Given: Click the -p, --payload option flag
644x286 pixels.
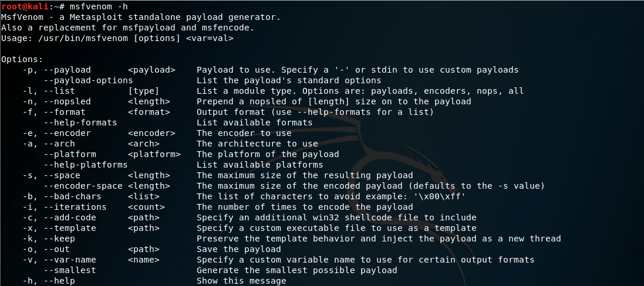Looking at the screenshot, I should (x=57, y=70).
